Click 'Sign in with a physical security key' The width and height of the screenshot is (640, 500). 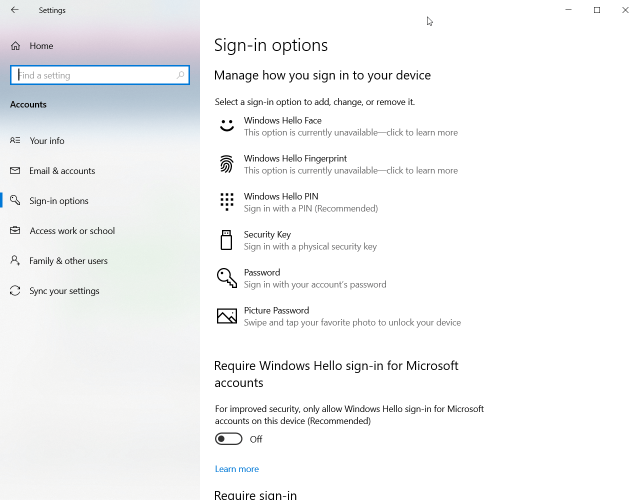[310, 247]
